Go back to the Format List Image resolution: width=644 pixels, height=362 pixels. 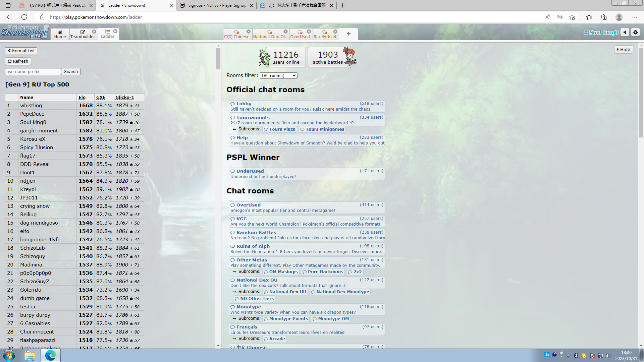[x=21, y=51]
